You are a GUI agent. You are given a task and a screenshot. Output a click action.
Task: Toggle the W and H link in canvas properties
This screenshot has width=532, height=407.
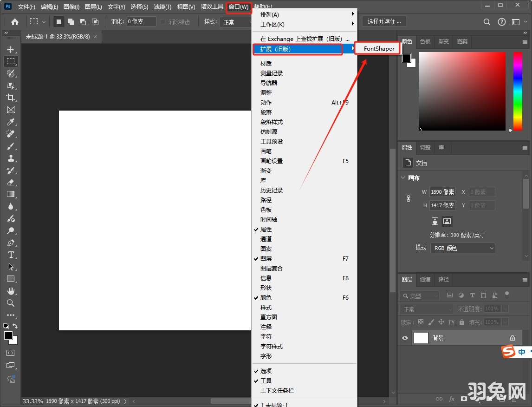(x=408, y=198)
